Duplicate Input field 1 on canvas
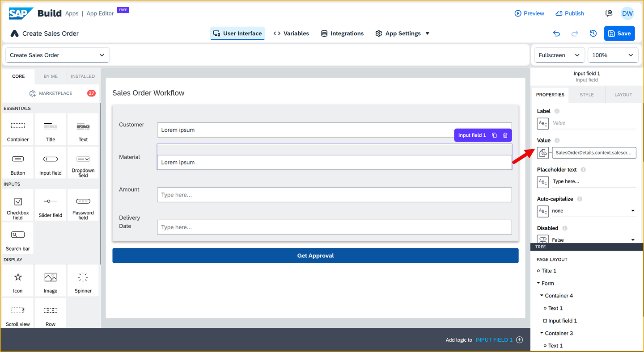This screenshot has height=352, width=644. click(x=495, y=135)
